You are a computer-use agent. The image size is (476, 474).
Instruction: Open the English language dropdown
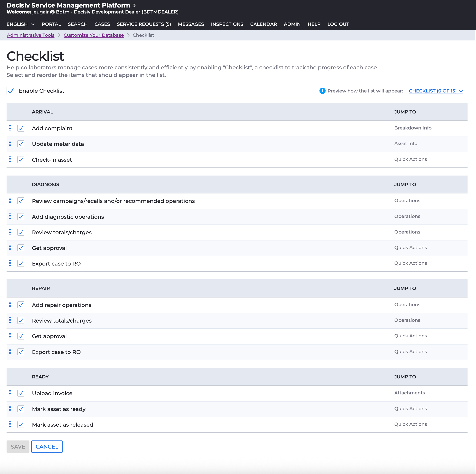[x=20, y=24]
